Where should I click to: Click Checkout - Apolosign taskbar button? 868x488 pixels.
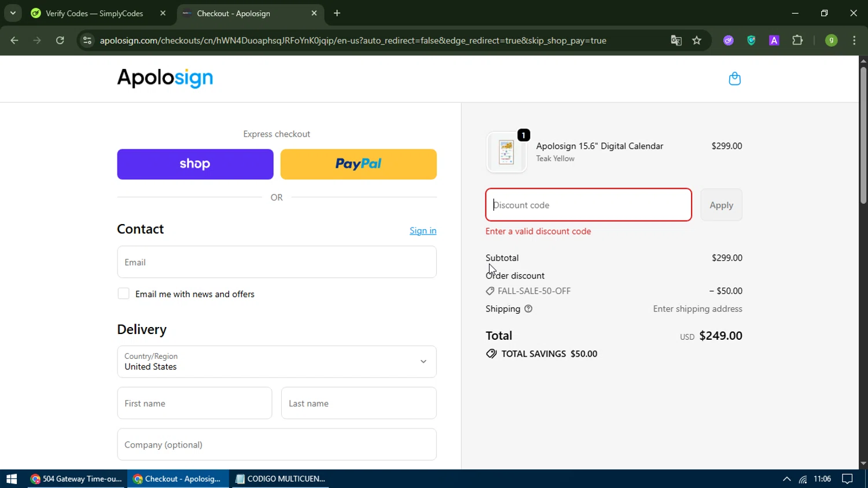coord(177,479)
